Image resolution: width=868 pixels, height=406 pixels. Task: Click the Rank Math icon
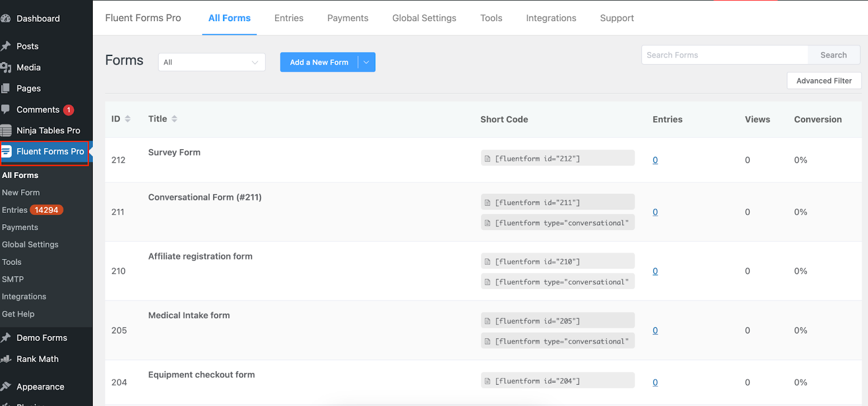point(5,359)
